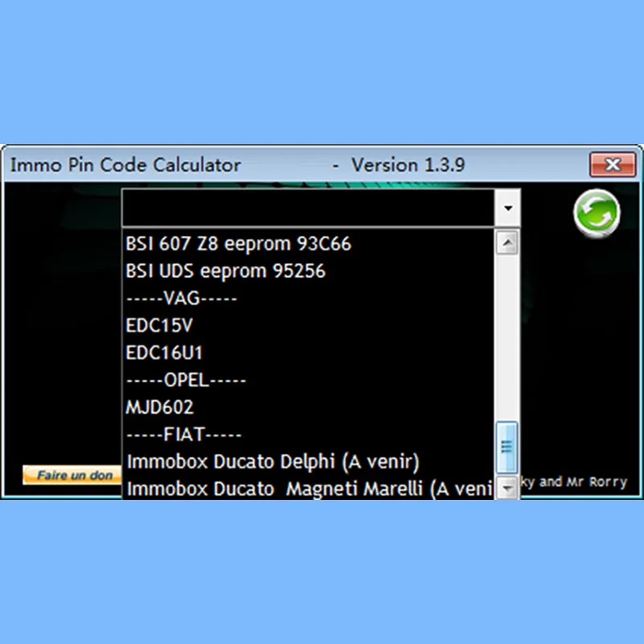Click the dropdown list scrollbar thumb
This screenshot has height=644, width=644.
pos(507,447)
